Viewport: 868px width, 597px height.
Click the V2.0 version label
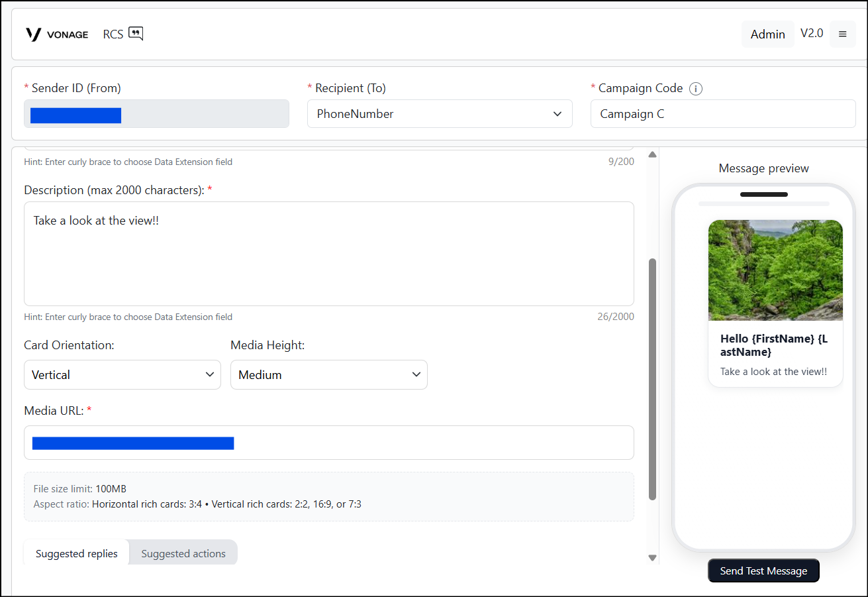(812, 33)
